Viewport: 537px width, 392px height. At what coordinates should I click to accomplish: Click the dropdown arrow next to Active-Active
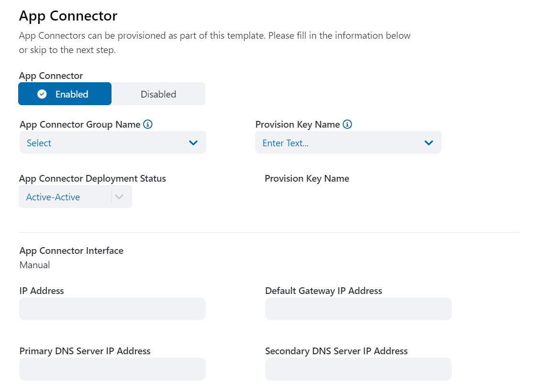click(x=119, y=196)
